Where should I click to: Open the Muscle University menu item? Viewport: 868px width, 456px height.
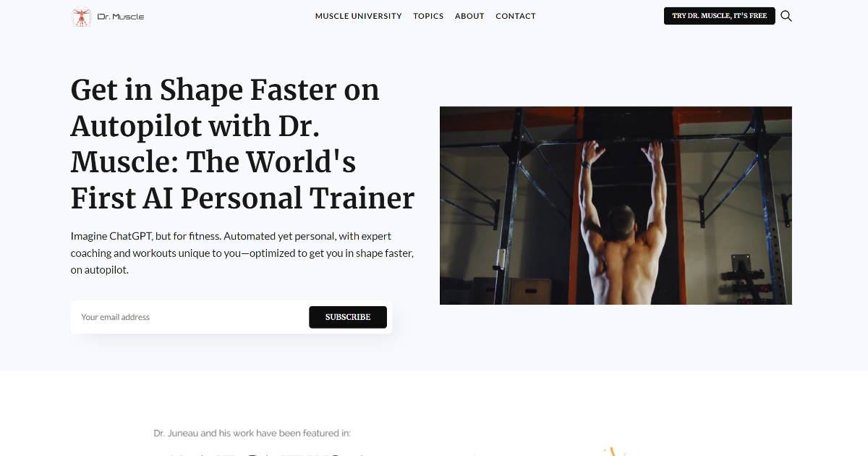(359, 16)
